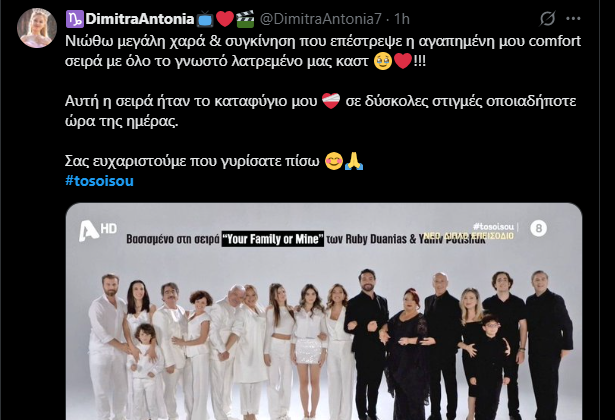The image size is (615, 420).
Task: Click the clapperboard emoji beside the name
Action: (x=245, y=19)
